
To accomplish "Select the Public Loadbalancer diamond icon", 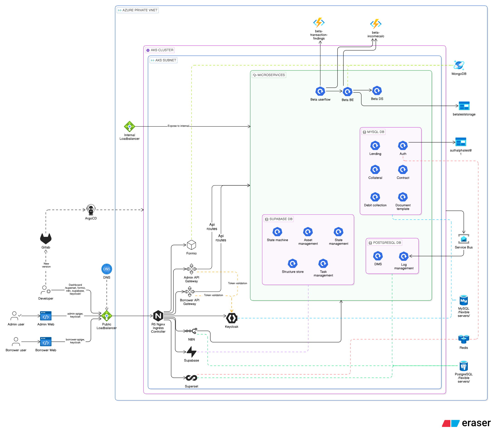I will point(106,316).
